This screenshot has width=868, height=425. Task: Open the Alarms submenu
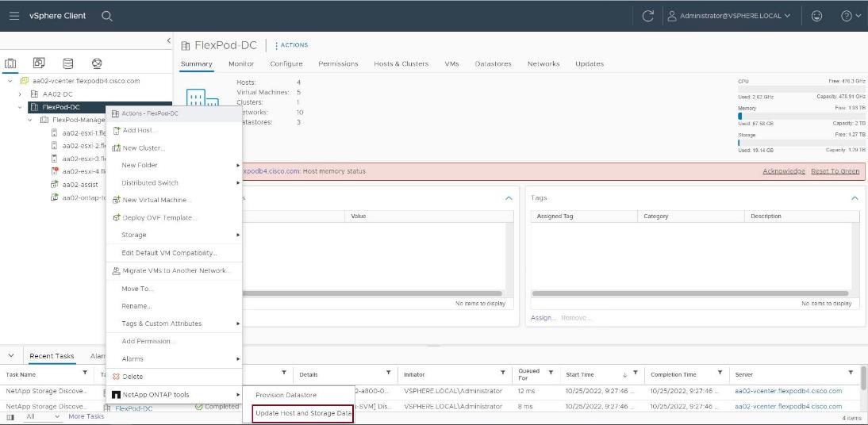click(174, 358)
